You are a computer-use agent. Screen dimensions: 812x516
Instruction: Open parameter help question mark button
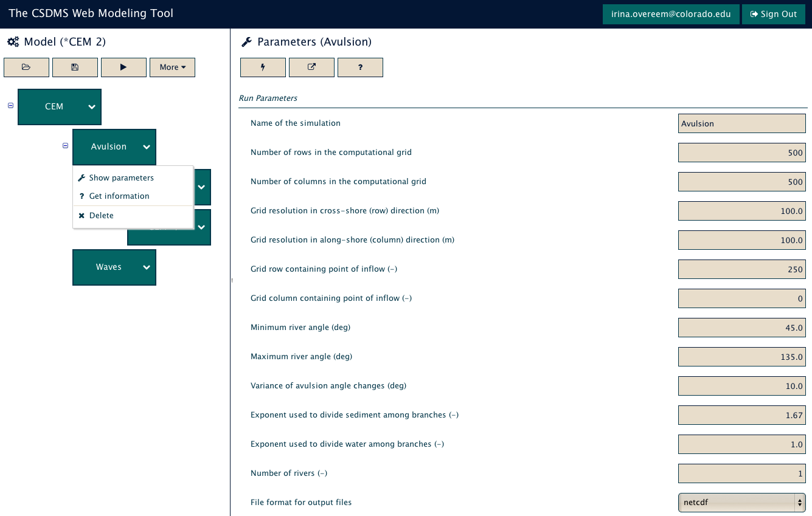click(360, 67)
